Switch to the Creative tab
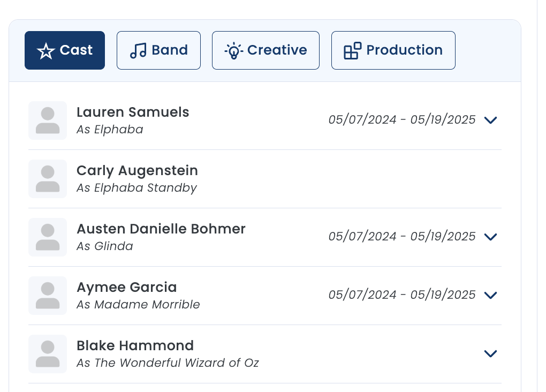The height and width of the screenshot is (392, 546). tap(266, 50)
